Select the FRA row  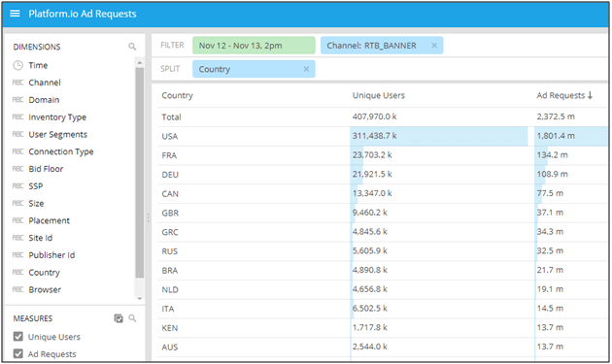[383, 155]
